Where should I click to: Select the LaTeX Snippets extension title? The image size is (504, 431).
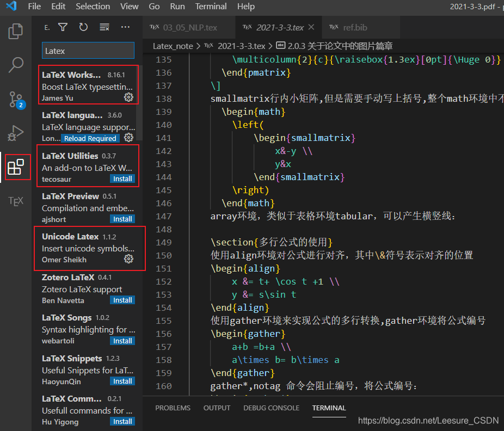pos(72,358)
